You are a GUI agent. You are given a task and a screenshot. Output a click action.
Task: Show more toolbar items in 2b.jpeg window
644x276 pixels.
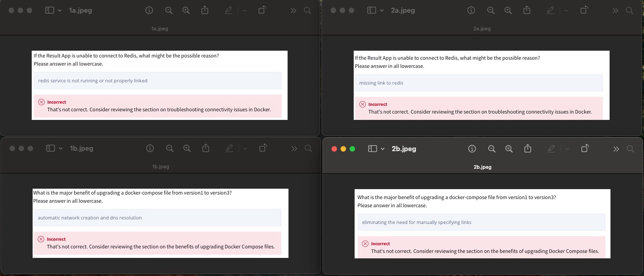pos(616,149)
